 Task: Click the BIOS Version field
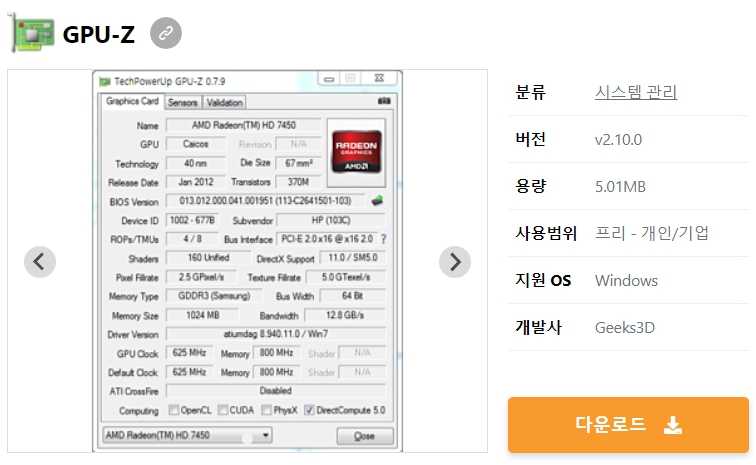point(265,201)
